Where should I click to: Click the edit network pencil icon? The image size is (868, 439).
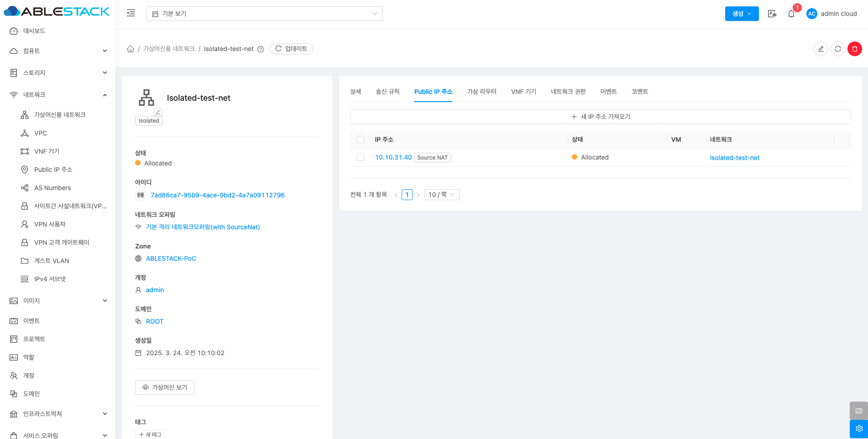coord(821,49)
